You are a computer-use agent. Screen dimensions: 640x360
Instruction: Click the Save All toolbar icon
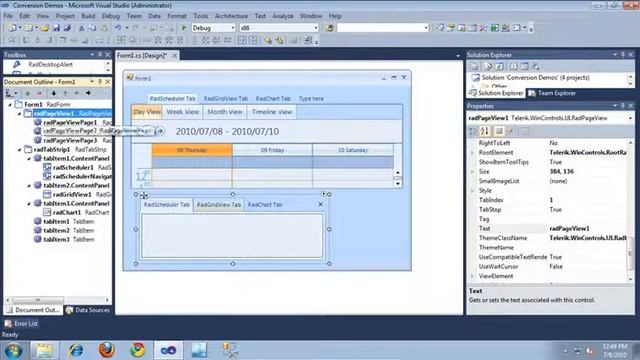67,28
